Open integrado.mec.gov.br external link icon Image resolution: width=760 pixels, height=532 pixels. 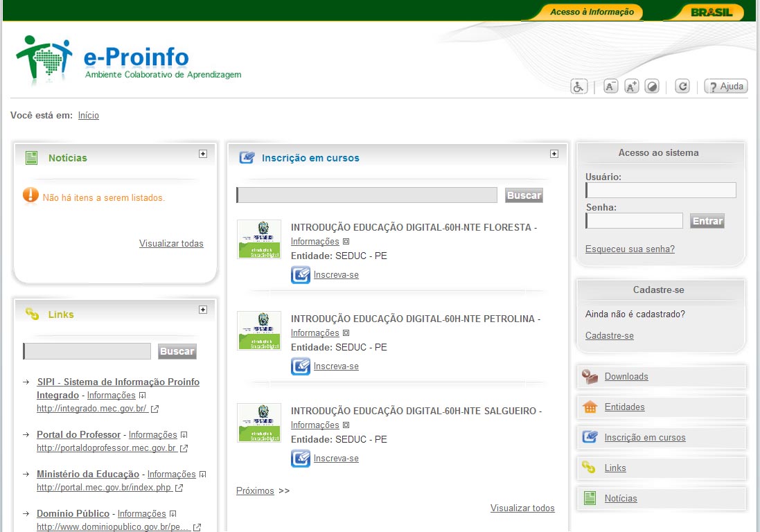[154, 409]
